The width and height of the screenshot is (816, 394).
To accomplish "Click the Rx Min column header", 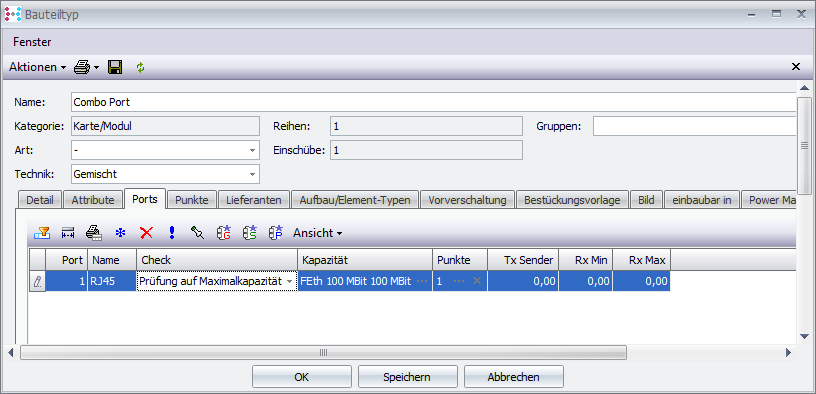I will (585, 260).
